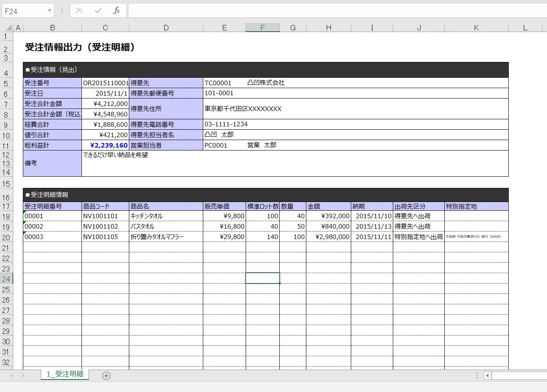
Task: Select column F header
Action: (x=262, y=28)
